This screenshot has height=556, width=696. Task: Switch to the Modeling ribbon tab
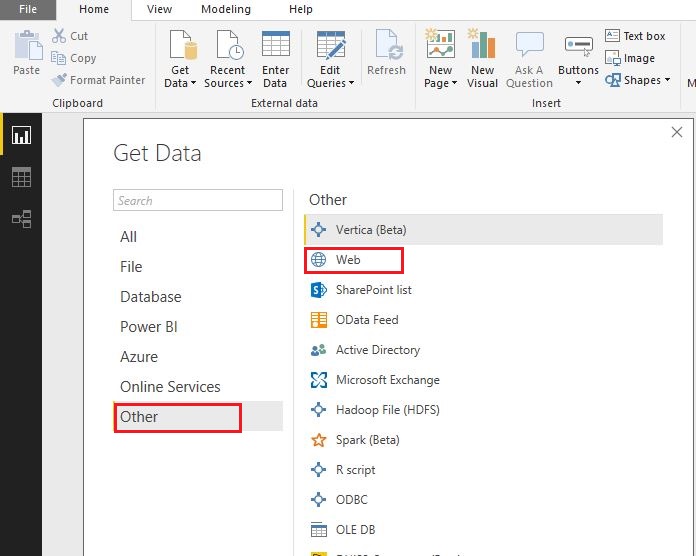pyautogui.click(x=226, y=9)
